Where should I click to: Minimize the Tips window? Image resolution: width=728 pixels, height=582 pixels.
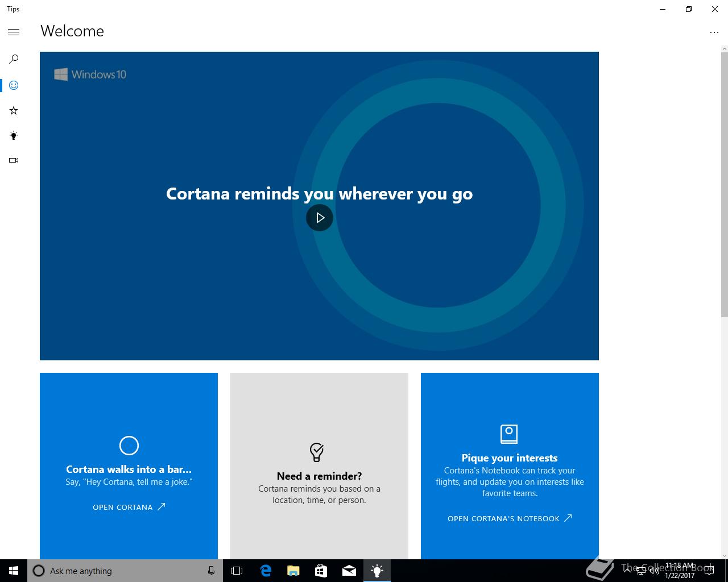[x=663, y=9]
